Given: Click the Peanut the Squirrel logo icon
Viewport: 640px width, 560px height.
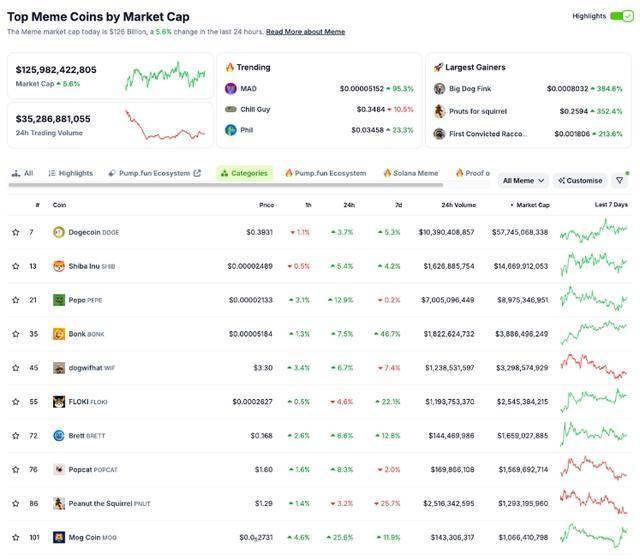Looking at the screenshot, I should point(59,503).
